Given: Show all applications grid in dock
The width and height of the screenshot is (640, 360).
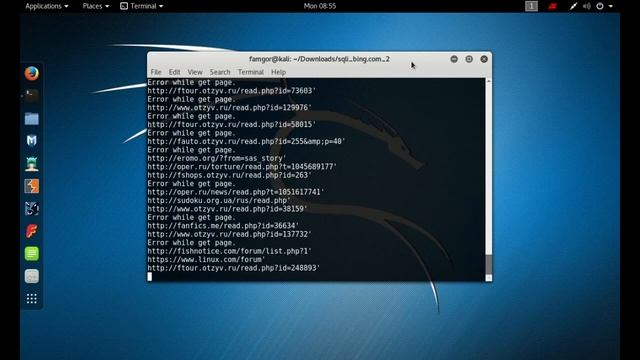Looking at the screenshot, I should (x=31, y=299).
